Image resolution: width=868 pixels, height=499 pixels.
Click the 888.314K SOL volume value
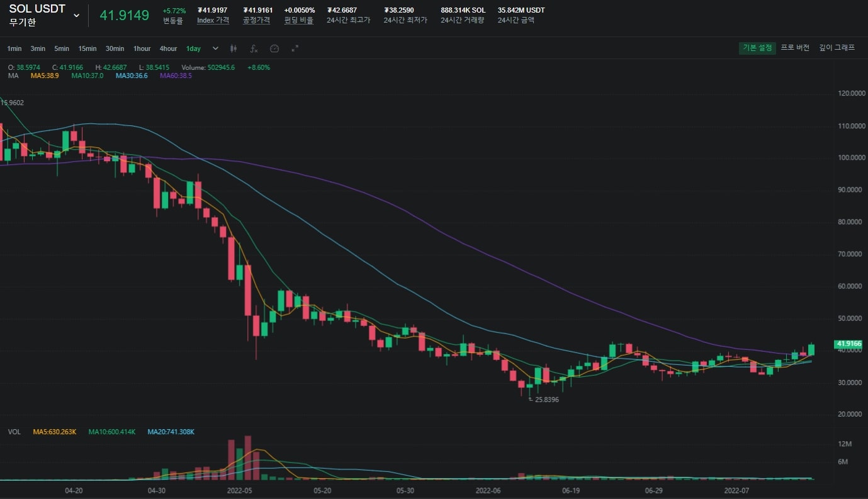pos(463,11)
